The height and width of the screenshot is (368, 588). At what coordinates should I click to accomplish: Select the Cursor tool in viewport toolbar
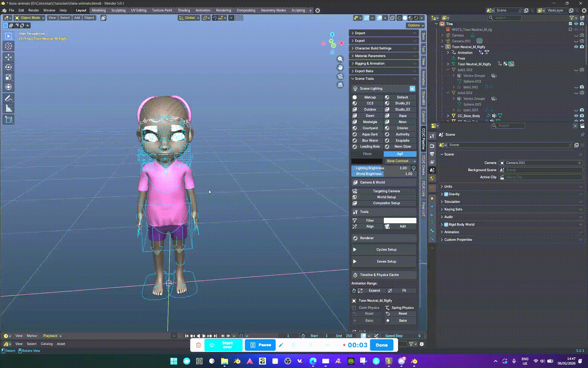9,46
